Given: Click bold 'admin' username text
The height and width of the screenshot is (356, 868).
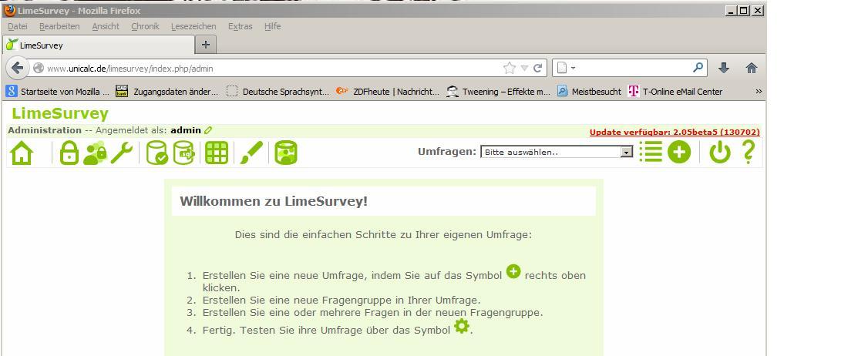Looking at the screenshot, I should (x=186, y=131).
